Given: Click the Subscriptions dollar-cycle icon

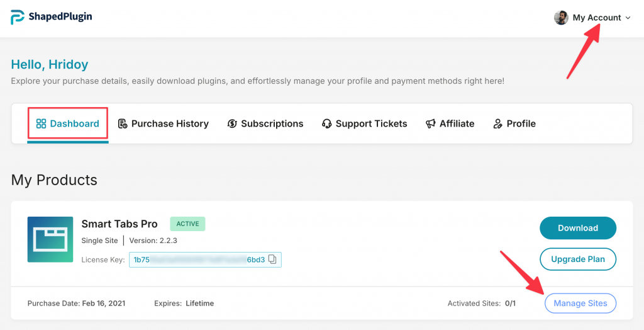Looking at the screenshot, I should pos(232,123).
